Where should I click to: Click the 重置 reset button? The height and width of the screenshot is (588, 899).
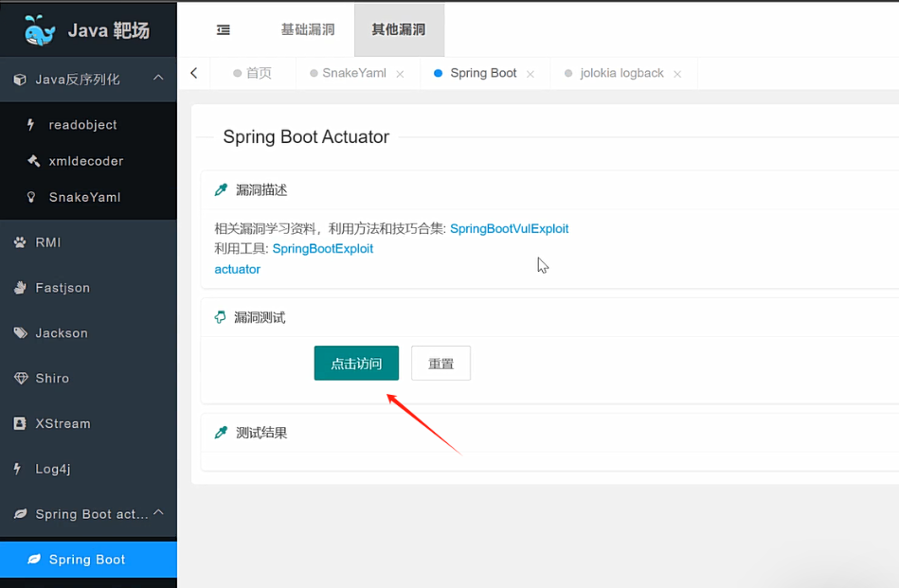pos(441,364)
